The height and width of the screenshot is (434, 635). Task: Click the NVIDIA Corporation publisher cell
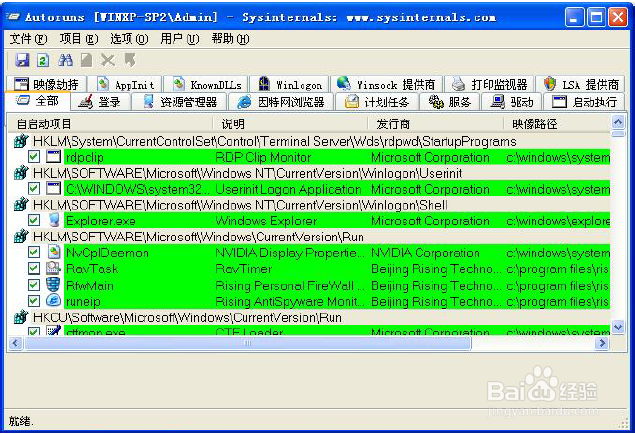425,253
